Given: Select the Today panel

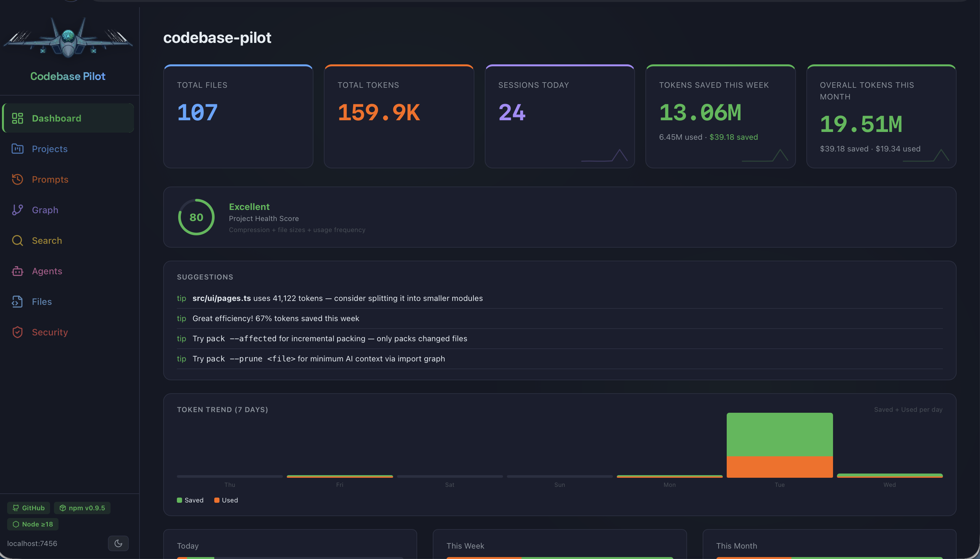Looking at the screenshot, I should (188, 546).
